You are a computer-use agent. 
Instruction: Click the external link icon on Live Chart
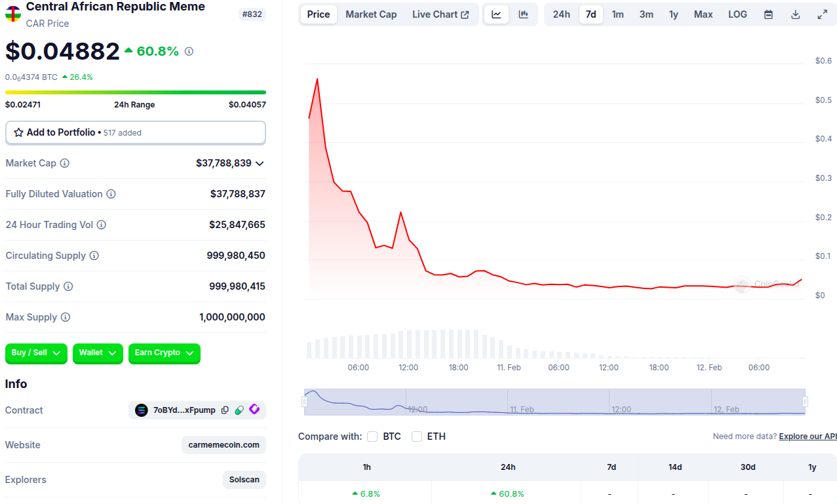tap(465, 15)
